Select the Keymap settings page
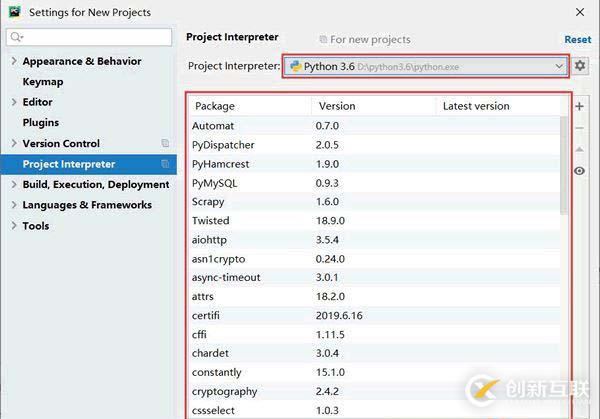The height and width of the screenshot is (419, 600). pyautogui.click(x=43, y=82)
